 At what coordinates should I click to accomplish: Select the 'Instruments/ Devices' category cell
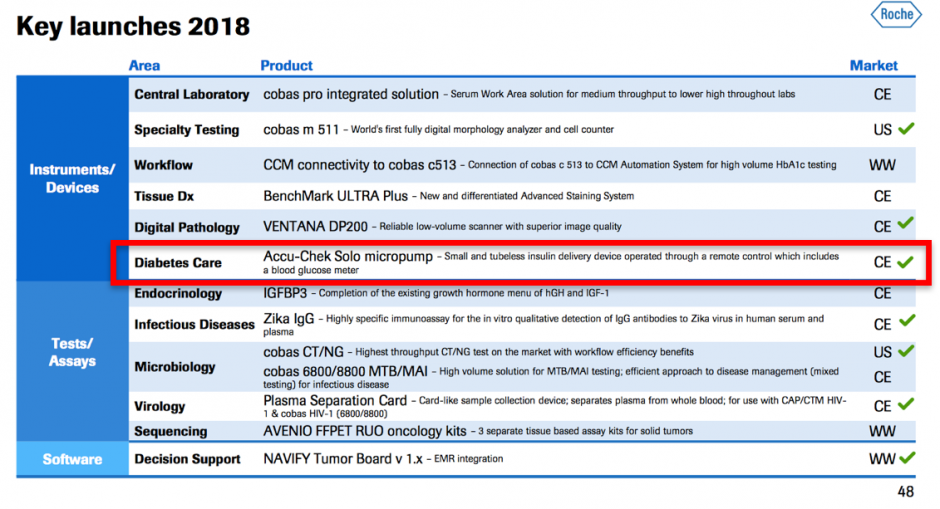coord(72,179)
